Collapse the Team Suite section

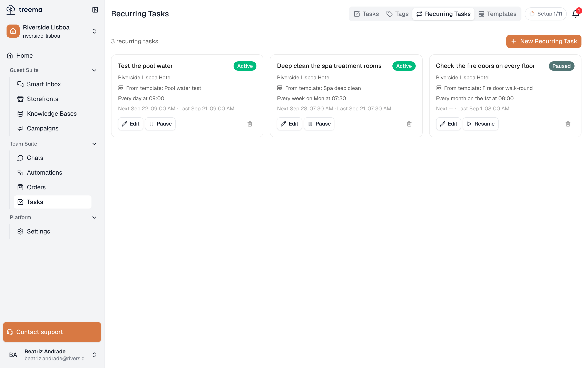(94, 144)
